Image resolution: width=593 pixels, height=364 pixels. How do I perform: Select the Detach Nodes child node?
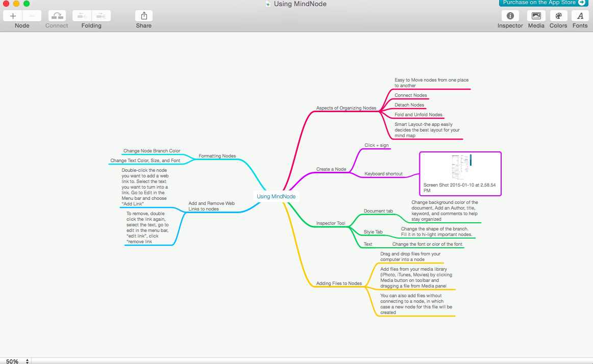pyautogui.click(x=409, y=105)
